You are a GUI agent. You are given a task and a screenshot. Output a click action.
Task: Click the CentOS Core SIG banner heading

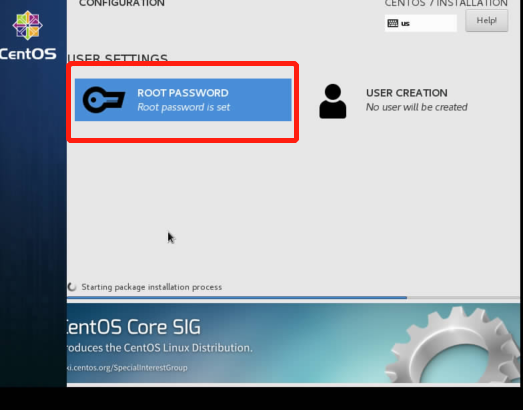[x=134, y=327]
